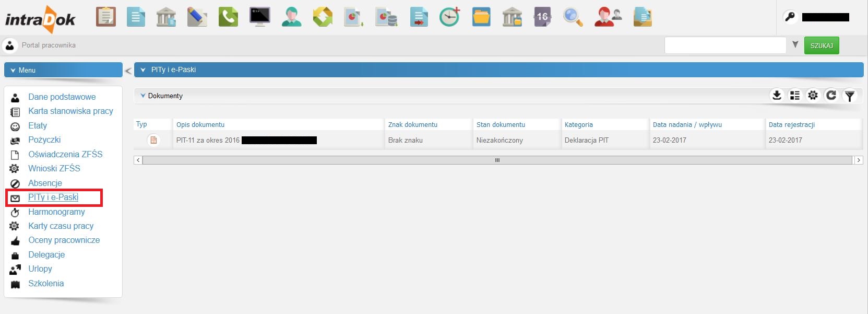
Task: Click the green phone icon in top toolbar
Action: pyautogui.click(x=228, y=17)
